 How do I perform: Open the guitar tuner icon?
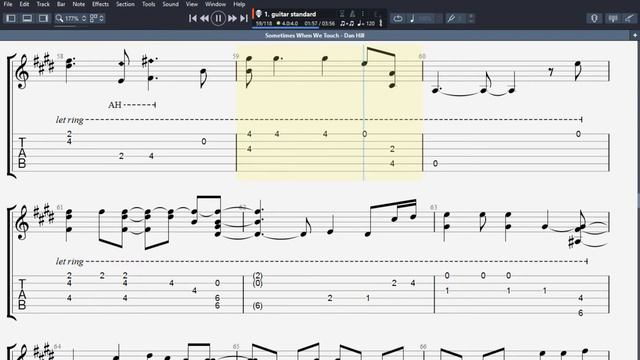tap(594, 18)
